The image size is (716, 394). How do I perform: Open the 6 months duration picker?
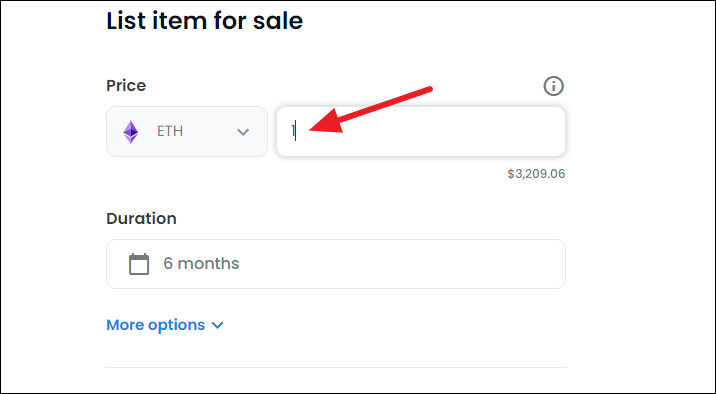coord(336,264)
